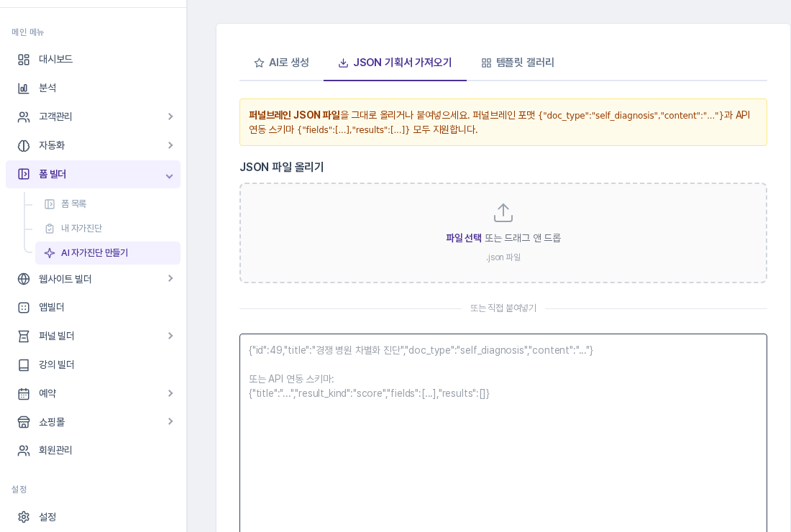Select the JSON 기획서 가져오기 tab
791x532 pixels.
[395, 63]
